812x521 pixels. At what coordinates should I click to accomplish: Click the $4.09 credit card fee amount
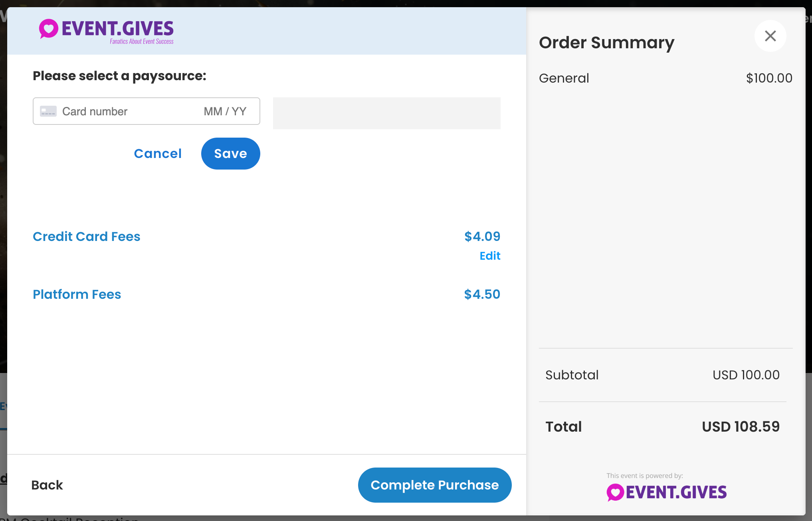[482, 237]
